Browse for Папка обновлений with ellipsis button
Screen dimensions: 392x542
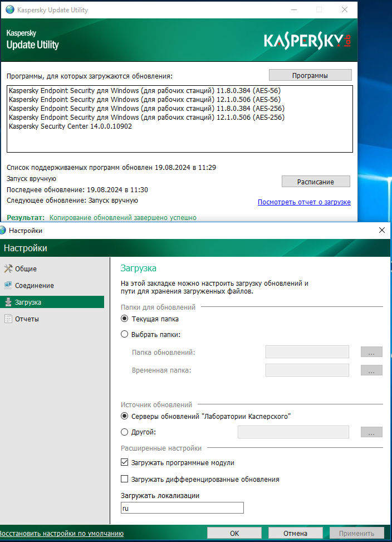tap(371, 352)
